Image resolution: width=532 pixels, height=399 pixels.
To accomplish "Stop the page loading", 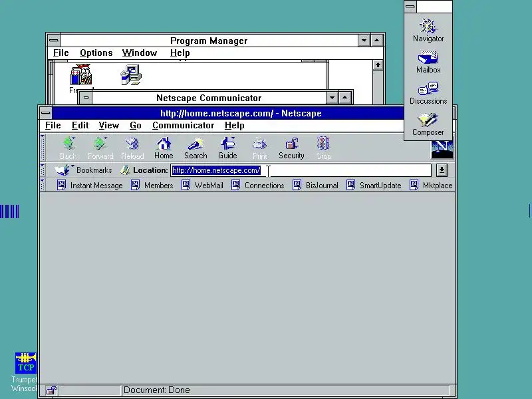I will tap(323, 148).
